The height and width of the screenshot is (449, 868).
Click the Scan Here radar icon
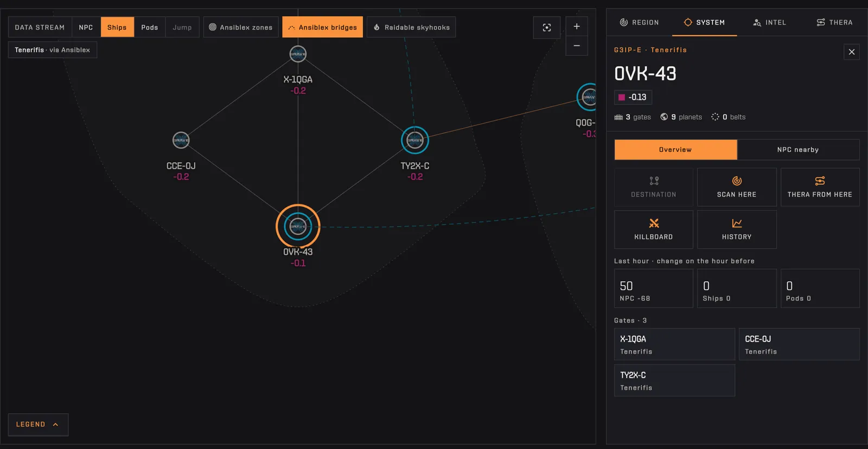pyautogui.click(x=737, y=181)
